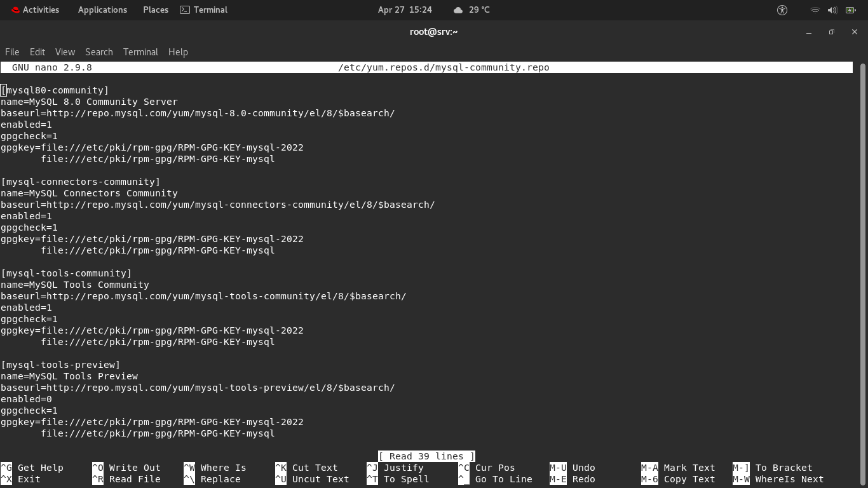Click the weather cloud icon 29 °C
The image size is (868, 488).
coord(471,10)
